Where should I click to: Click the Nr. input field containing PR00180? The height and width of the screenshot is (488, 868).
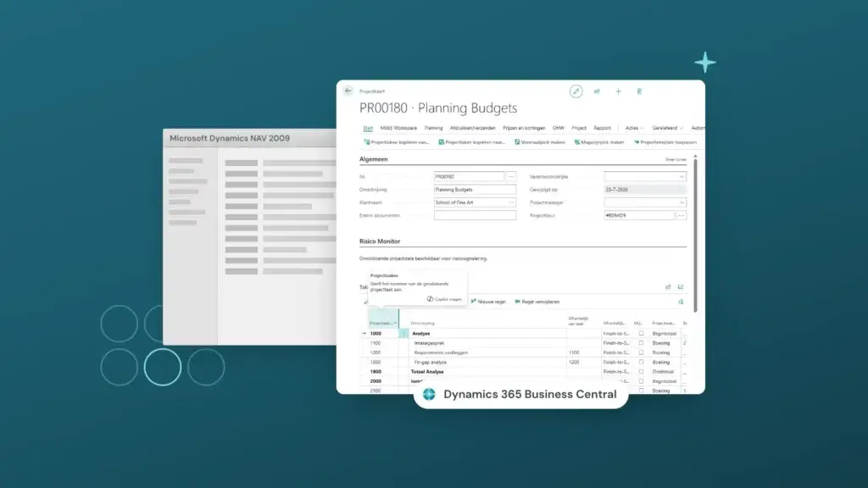(x=469, y=176)
